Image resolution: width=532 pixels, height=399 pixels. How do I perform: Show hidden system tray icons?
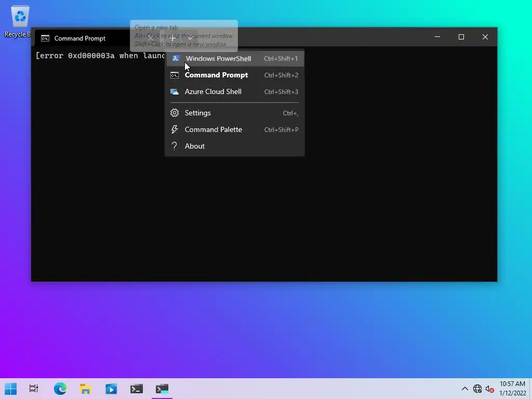(465, 389)
